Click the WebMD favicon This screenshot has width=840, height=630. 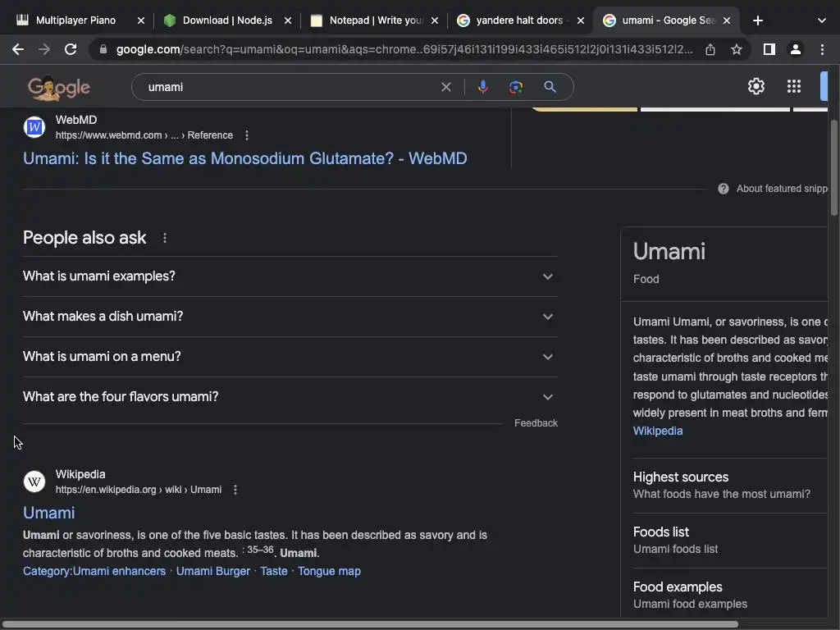click(x=34, y=127)
